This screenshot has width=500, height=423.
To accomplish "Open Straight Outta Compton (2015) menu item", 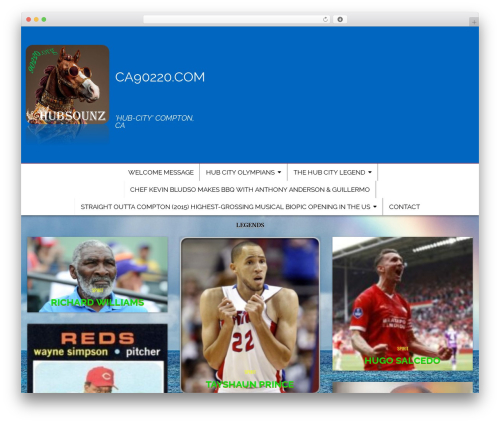I will 225,207.
